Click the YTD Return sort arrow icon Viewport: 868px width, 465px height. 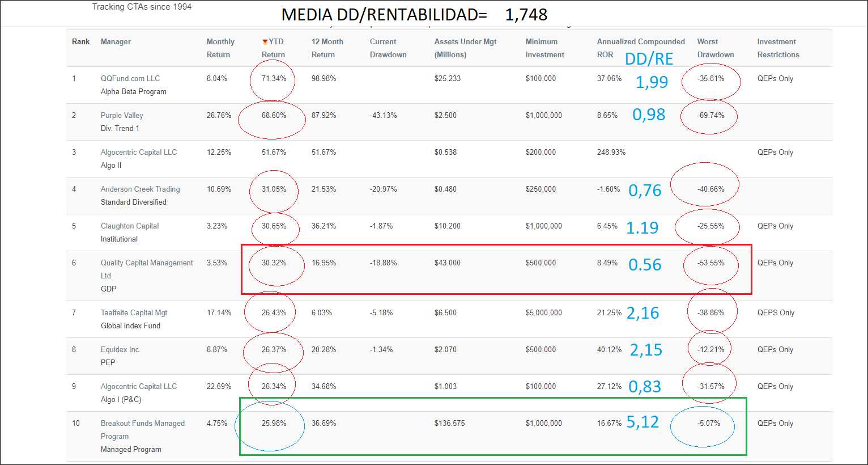pyautogui.click(x=265, y=42)
